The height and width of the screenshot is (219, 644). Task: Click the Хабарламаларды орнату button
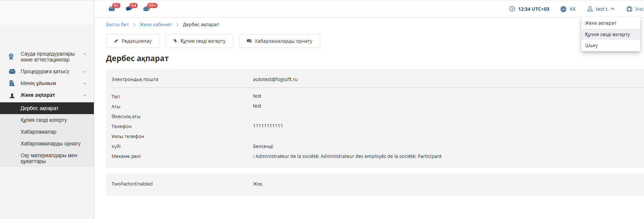(x=279, y=41)
